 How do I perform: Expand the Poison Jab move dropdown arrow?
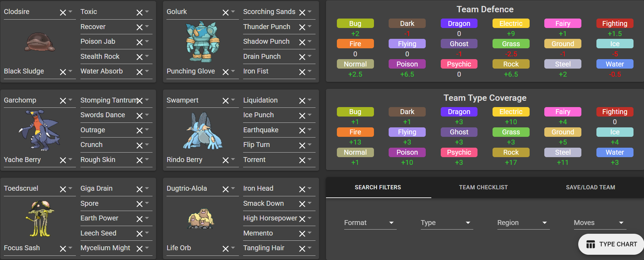(147, 42)
